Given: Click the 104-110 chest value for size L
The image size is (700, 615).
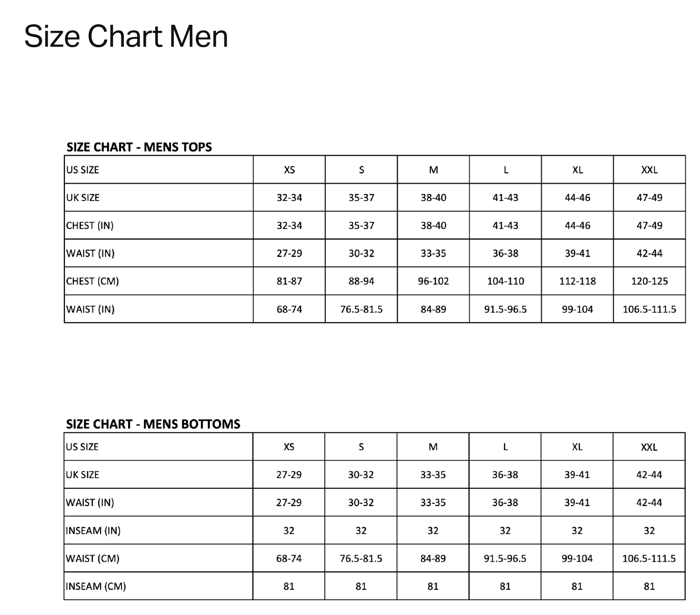Looking at the screenshot, I should pyautogui.click(x=506, y=281).
